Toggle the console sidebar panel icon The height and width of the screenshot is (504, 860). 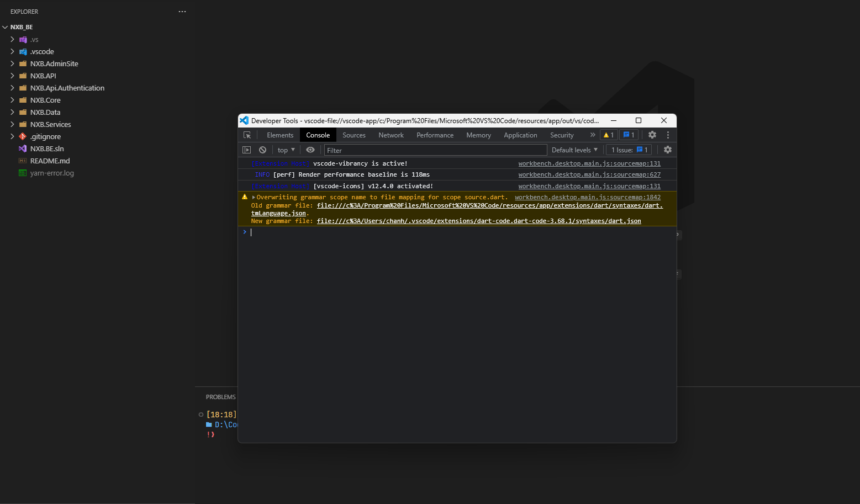click(246, 150)
